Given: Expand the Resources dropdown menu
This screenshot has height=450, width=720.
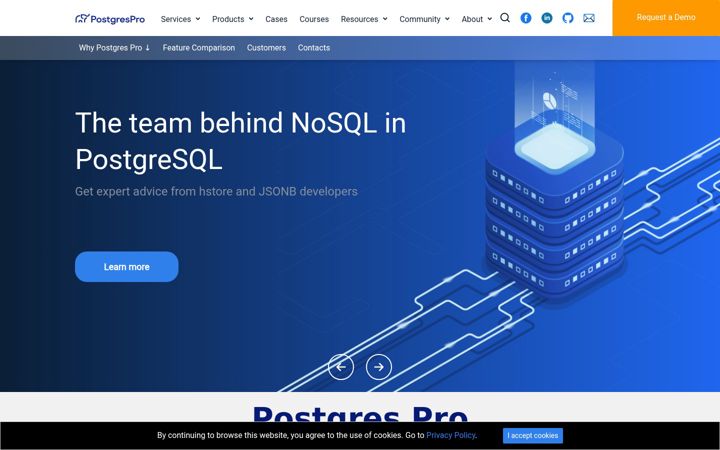Looking at the screenshot, I should pos(364,19).
